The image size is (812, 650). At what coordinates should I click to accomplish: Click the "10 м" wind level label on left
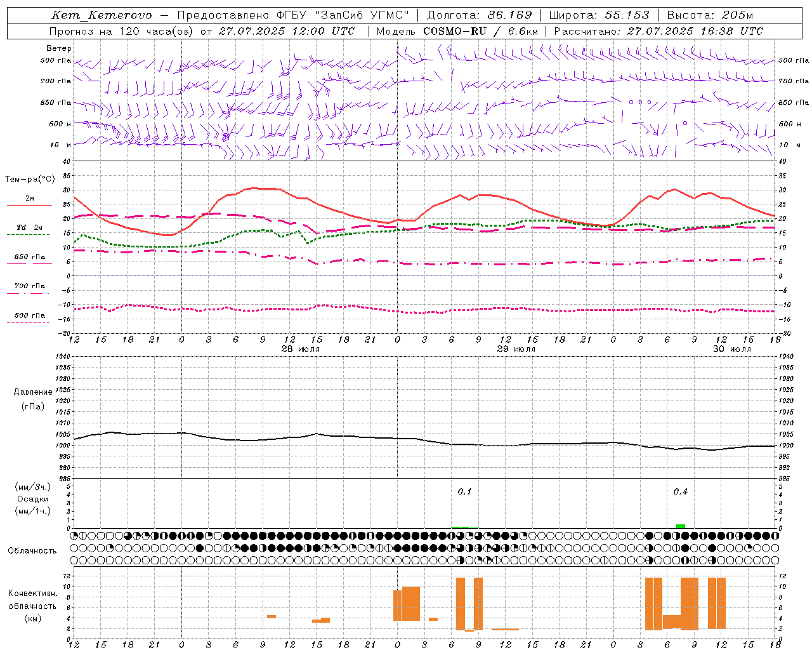coord(62,145)
